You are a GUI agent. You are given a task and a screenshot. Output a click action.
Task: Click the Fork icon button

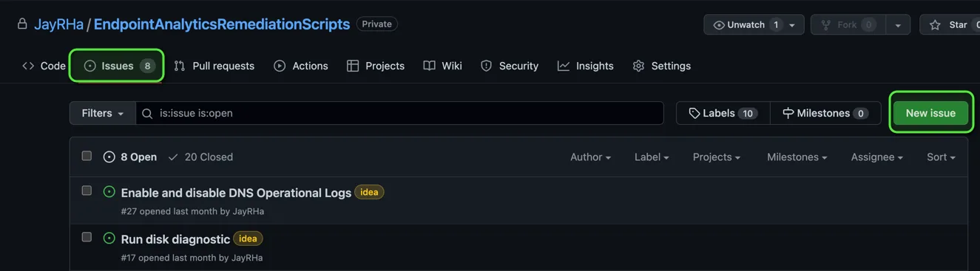coord(826,24)
